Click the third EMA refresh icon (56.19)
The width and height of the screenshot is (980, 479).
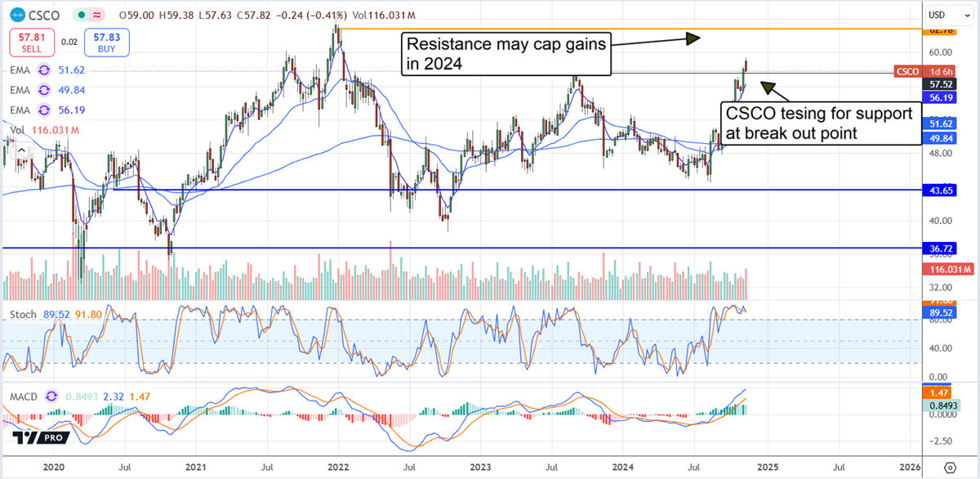[x=45, y=110]
